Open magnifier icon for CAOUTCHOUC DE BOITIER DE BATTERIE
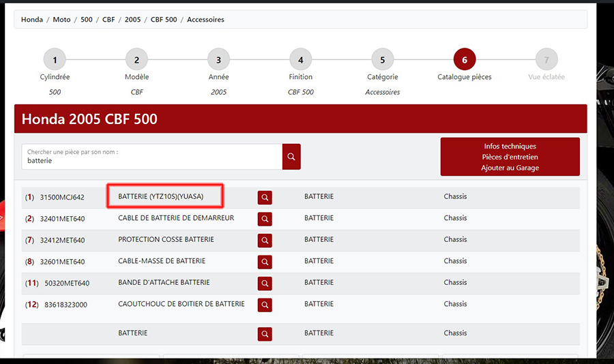The image size is (614, 364). [265, 305]
